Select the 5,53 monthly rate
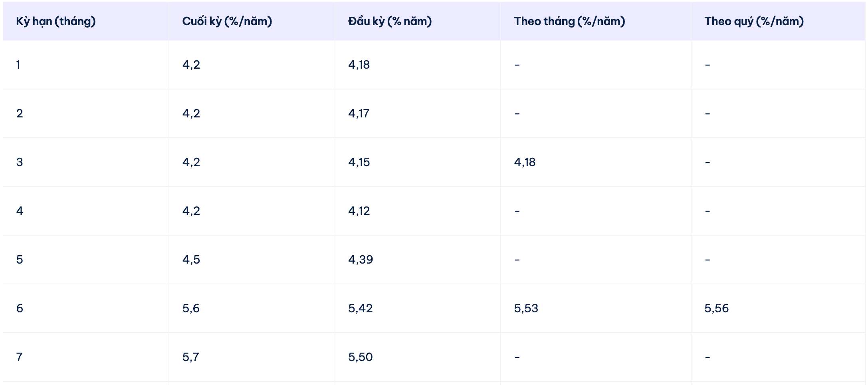 526,308
